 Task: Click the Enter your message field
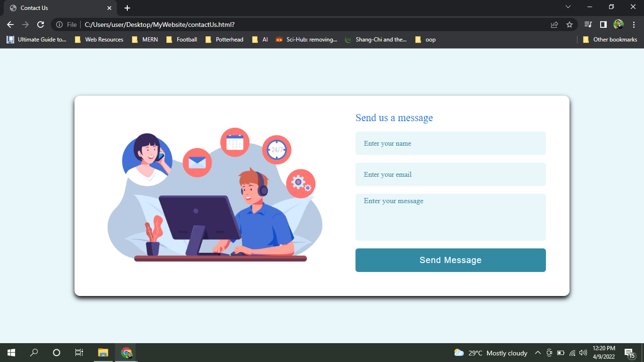[450, 217]
